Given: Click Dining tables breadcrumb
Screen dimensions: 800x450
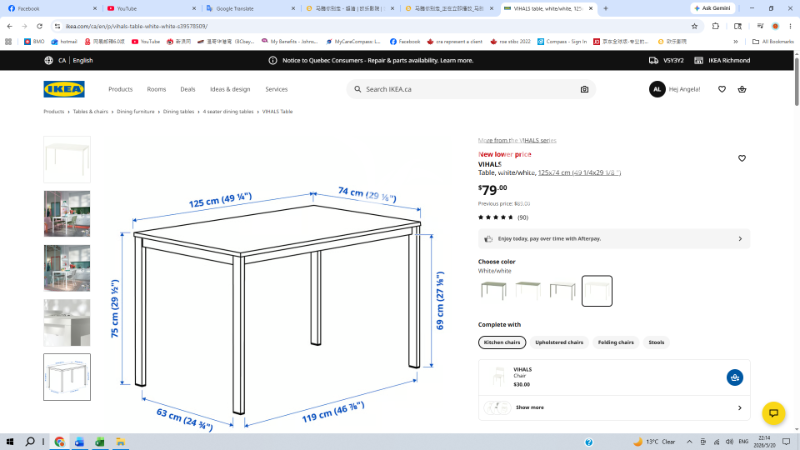Looking at the screenshot, I should click(179, 112).
